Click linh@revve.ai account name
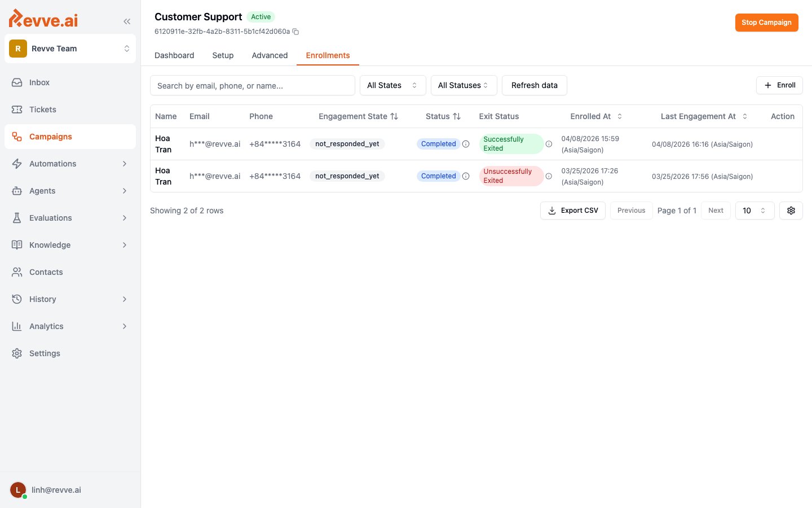 pos(56,490)
